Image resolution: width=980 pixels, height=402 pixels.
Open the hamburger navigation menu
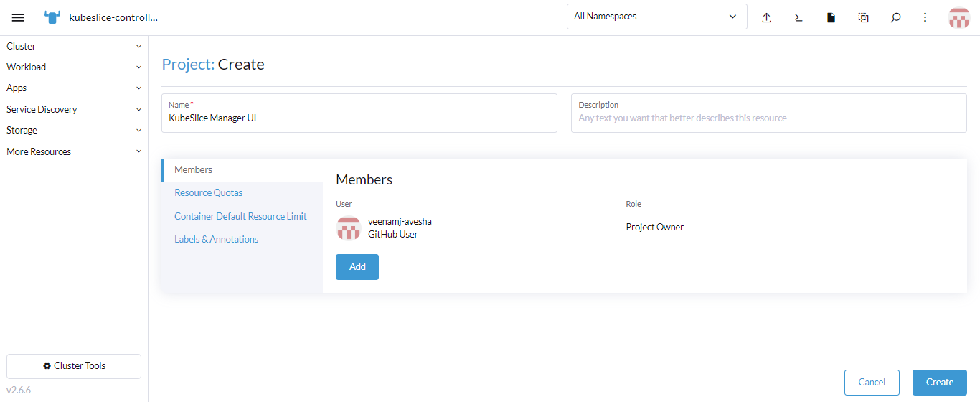[18, 17]
